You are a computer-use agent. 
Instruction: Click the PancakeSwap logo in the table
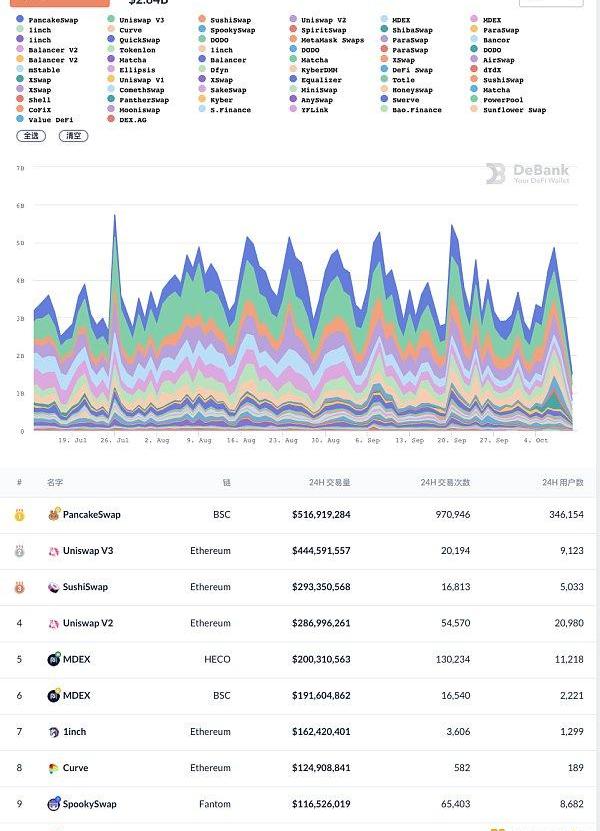click(54, 515)
